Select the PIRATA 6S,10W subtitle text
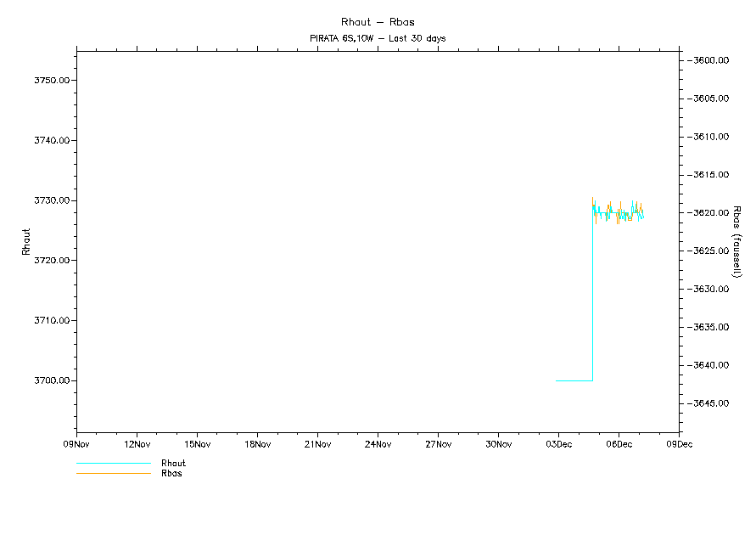Viewport: 756px width, 535px height. coord(378,39)
